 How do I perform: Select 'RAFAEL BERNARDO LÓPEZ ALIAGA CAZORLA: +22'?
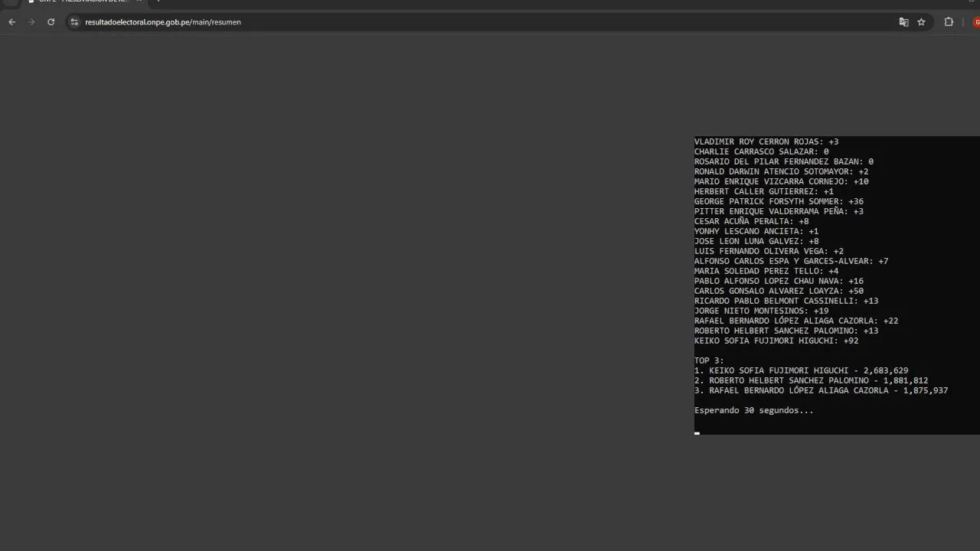pos(796,321)
